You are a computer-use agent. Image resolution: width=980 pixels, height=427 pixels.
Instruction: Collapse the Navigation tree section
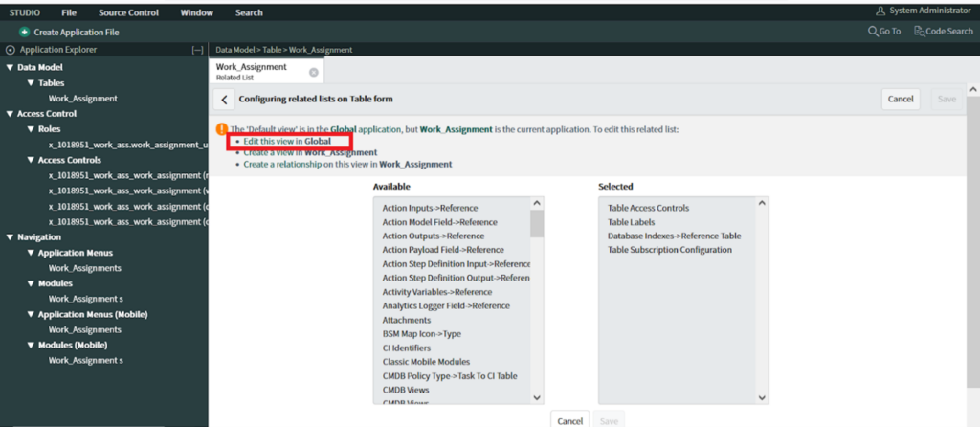pyautogui.click(x=10, y=236)
